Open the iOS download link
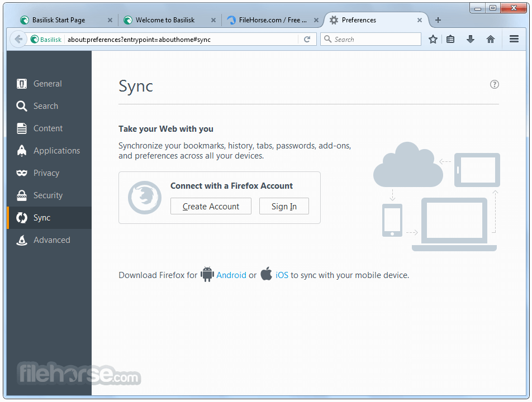 pos(282,275)
